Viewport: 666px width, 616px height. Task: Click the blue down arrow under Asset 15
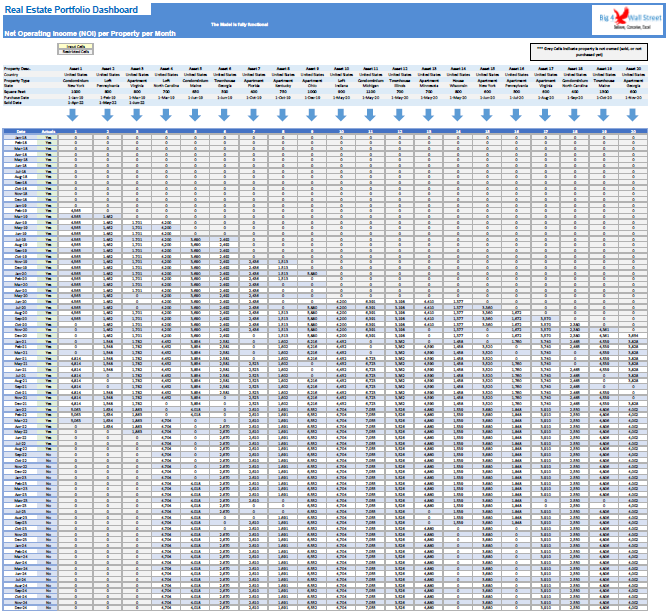click(487, 115)
